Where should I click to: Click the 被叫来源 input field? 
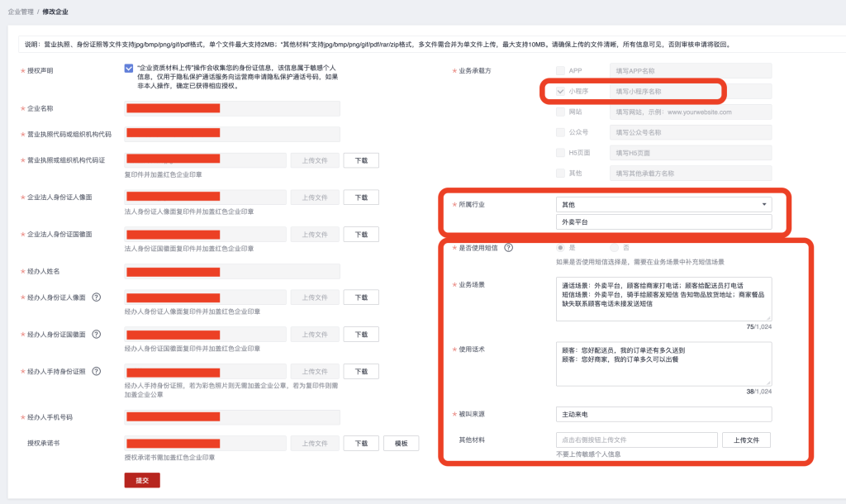[663, 414]
